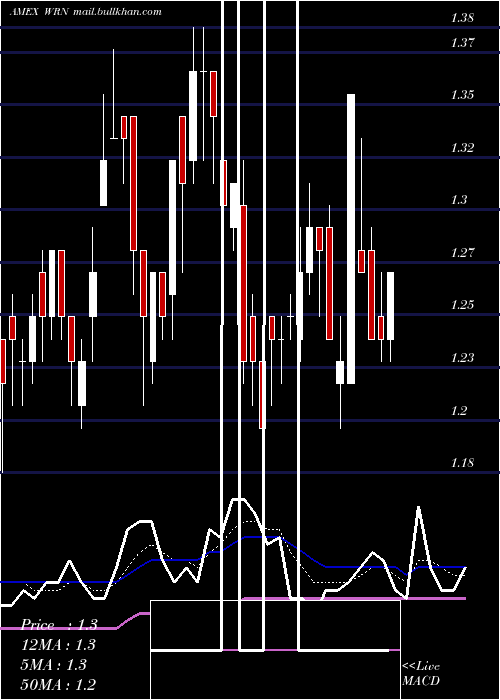500x700 pixels.
Task: Click the 1.18 price axis label
Action: 462,462
